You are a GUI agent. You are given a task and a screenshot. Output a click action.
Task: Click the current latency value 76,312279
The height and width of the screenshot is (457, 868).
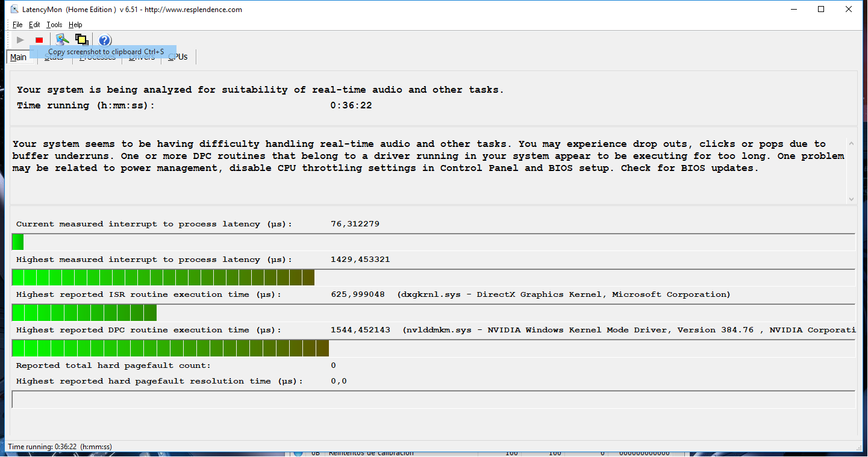pos(355,224)
